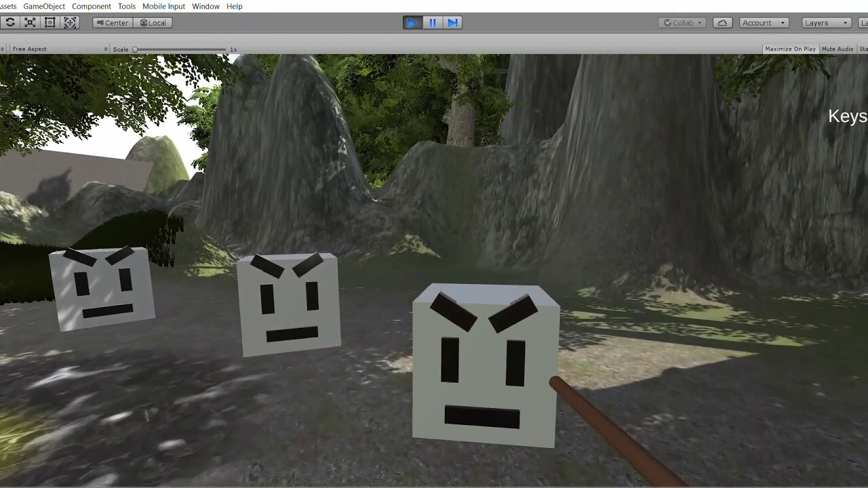The height and width of the screenshot is (488, 868).
Task: Pause the running game
Action: click(433, 22)
